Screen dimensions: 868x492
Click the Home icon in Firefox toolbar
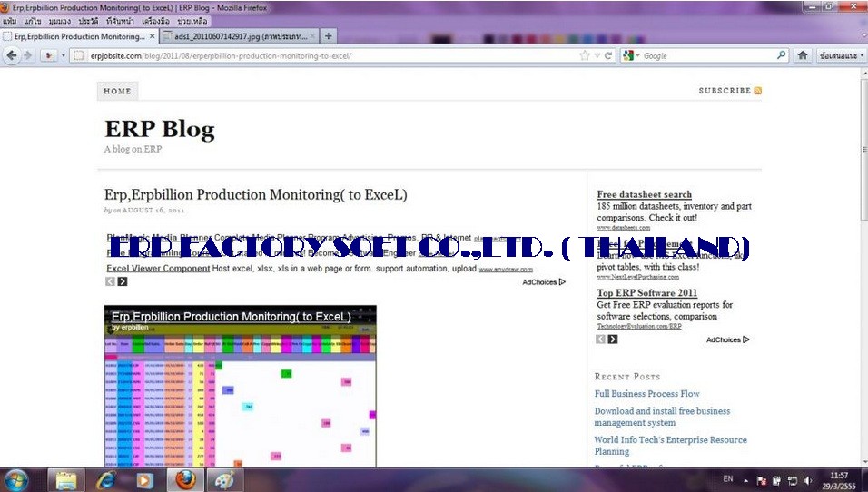coord(802,55)
